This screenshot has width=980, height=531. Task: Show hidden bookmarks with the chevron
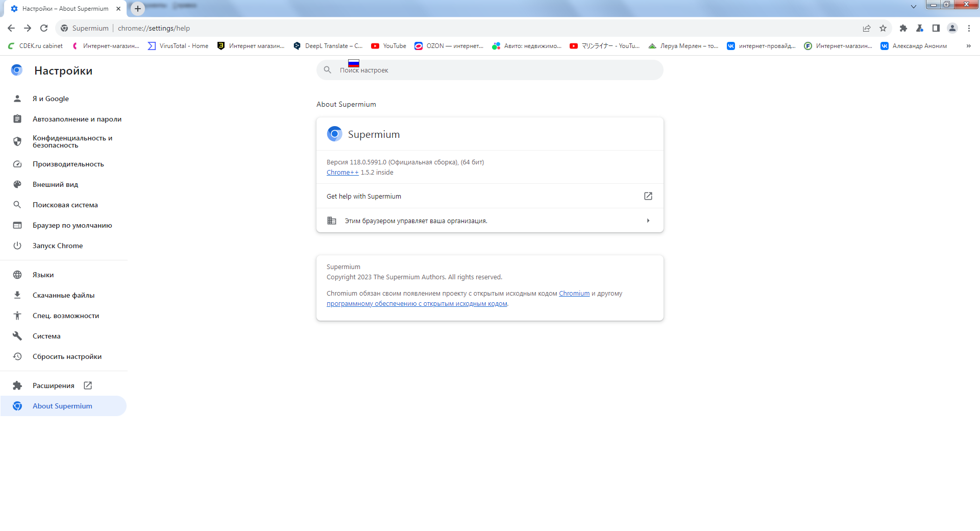tap(969, 46)
